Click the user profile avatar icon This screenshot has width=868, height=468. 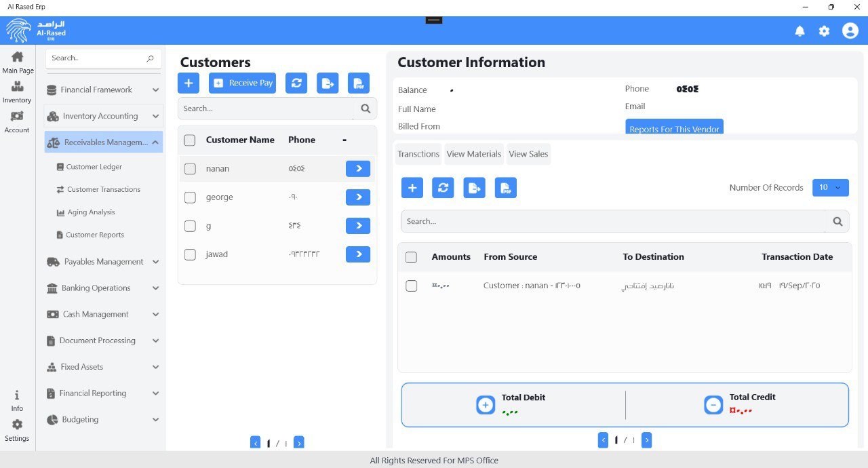pos(850,31)
